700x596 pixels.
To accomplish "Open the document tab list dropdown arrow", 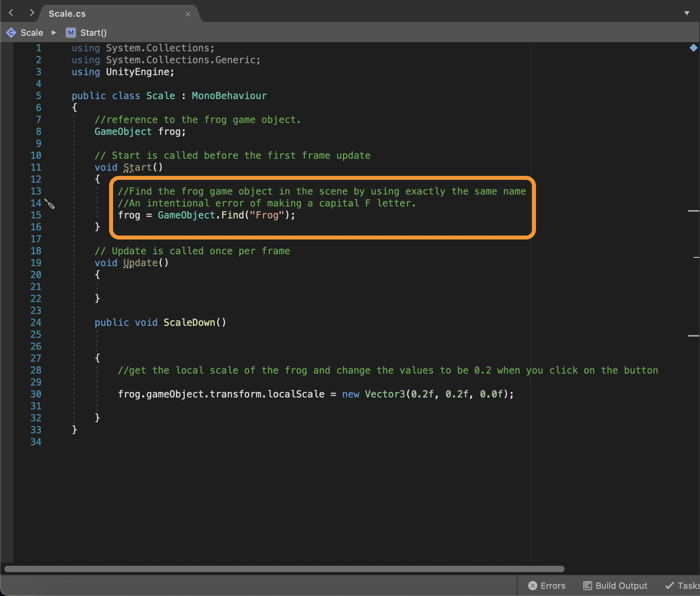I will pos(687,13).
